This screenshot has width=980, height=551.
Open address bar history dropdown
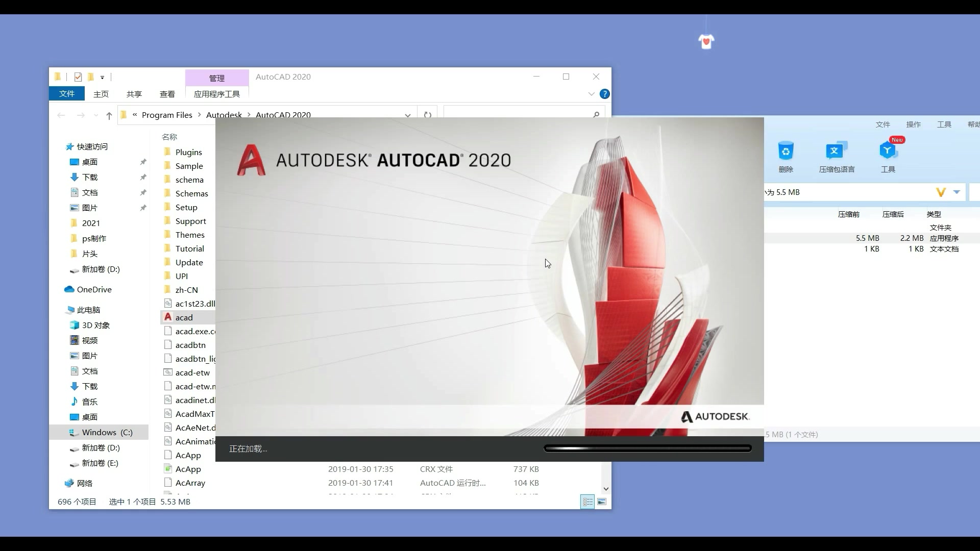407,115
